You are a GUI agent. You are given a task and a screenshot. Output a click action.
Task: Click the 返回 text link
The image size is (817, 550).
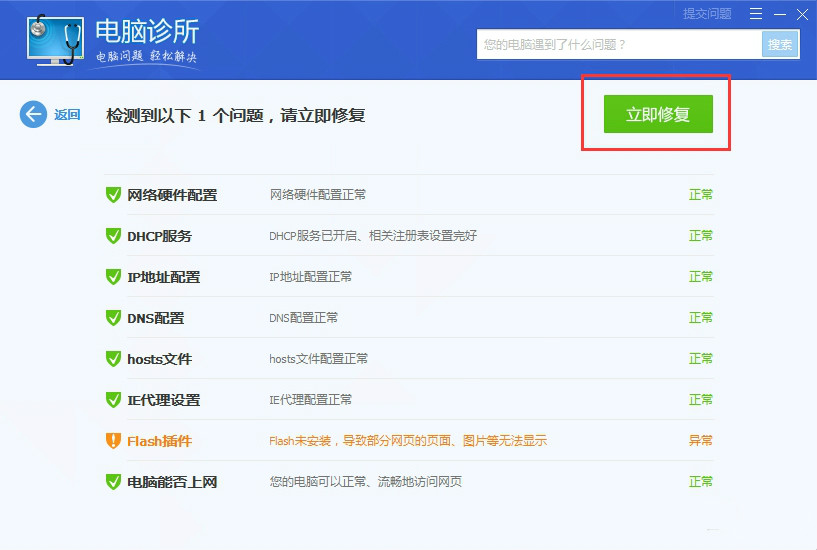pos(67,115)
